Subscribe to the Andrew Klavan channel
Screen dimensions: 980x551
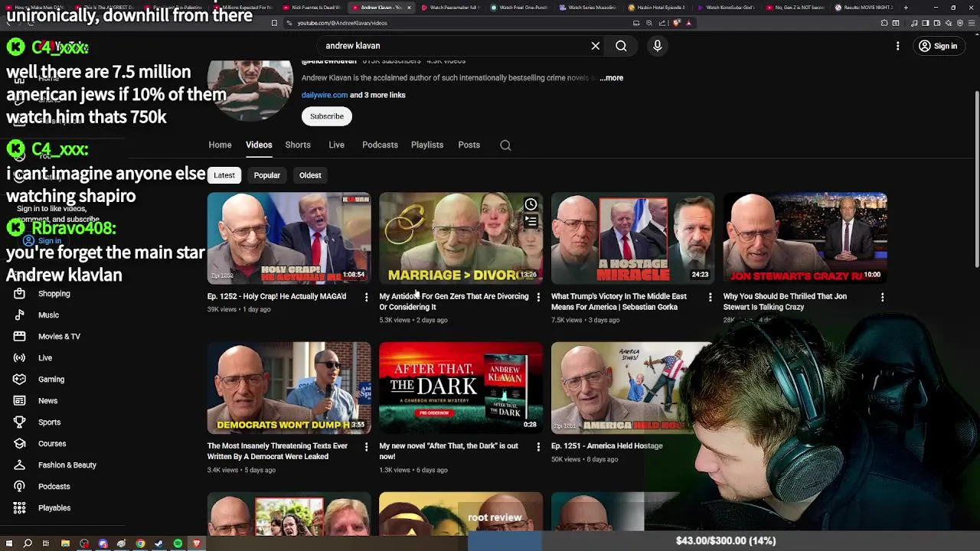(327, 116)
